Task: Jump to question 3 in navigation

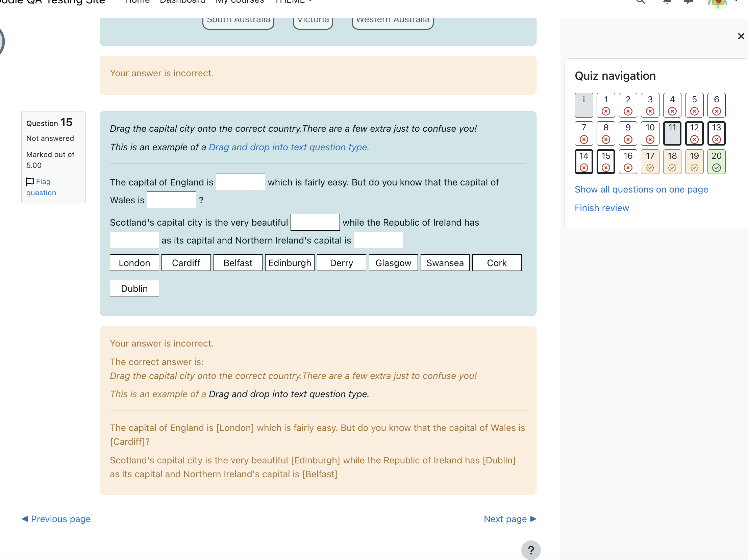Action: (650, 105)
